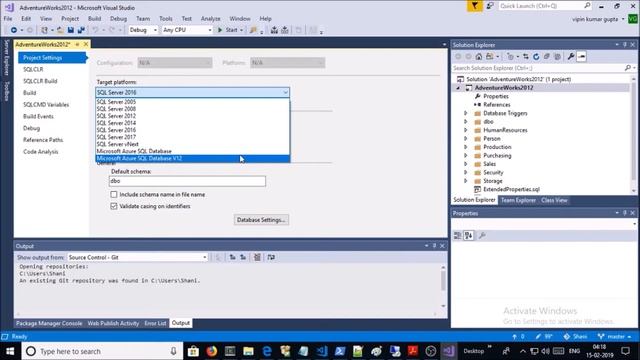Switch to the Team Explorer tab
Image resolution: width=640 pixels, height=360 pixels.
click(x=518, y=200)
